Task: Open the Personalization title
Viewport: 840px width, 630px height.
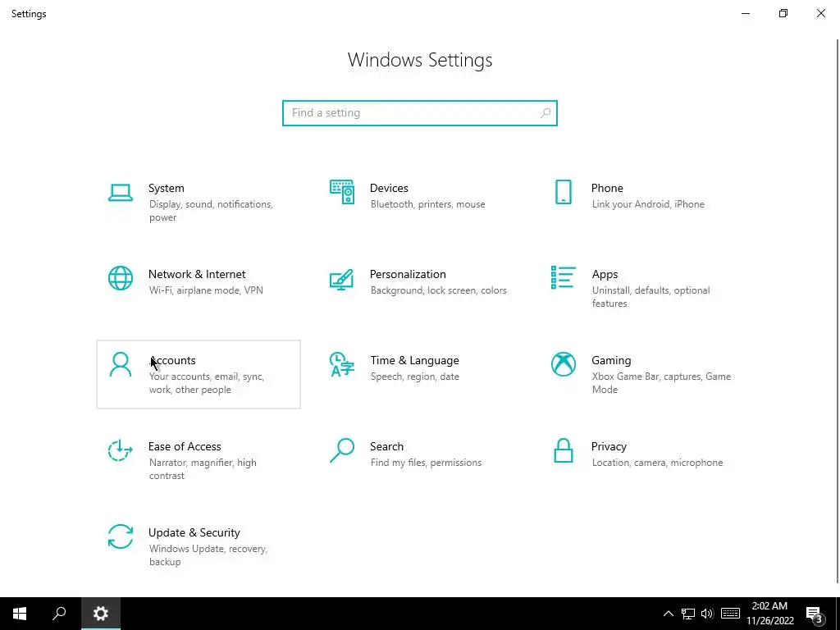Action: [408, 274]
